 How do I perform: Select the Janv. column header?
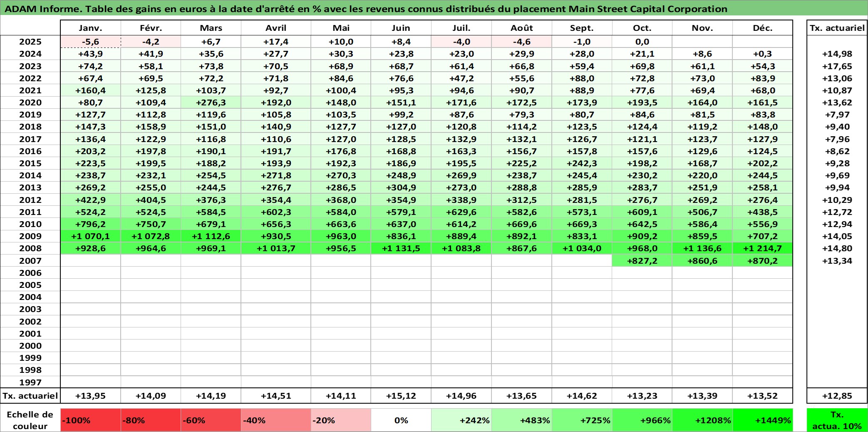(90, 28)
